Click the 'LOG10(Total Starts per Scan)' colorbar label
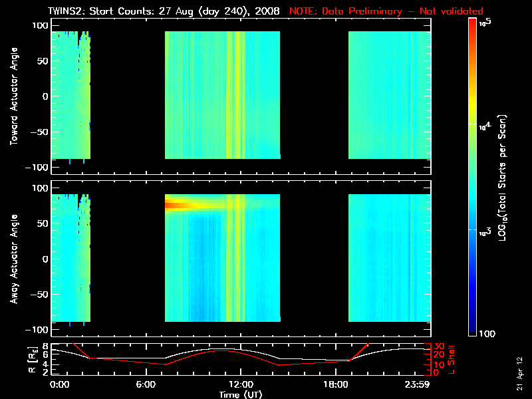This screenshot has width=532, height=399. tap(502, 178)
